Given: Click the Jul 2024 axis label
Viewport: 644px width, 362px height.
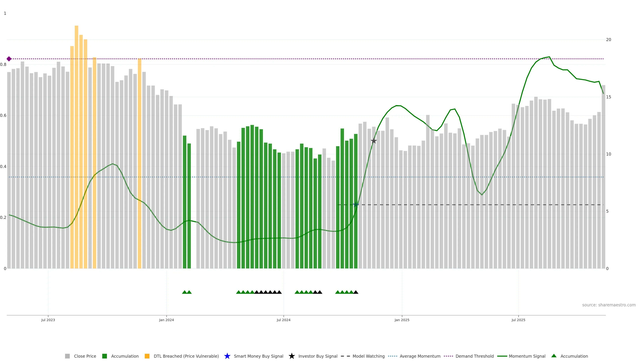Looking at the screenshot, I should coord(283,320).
